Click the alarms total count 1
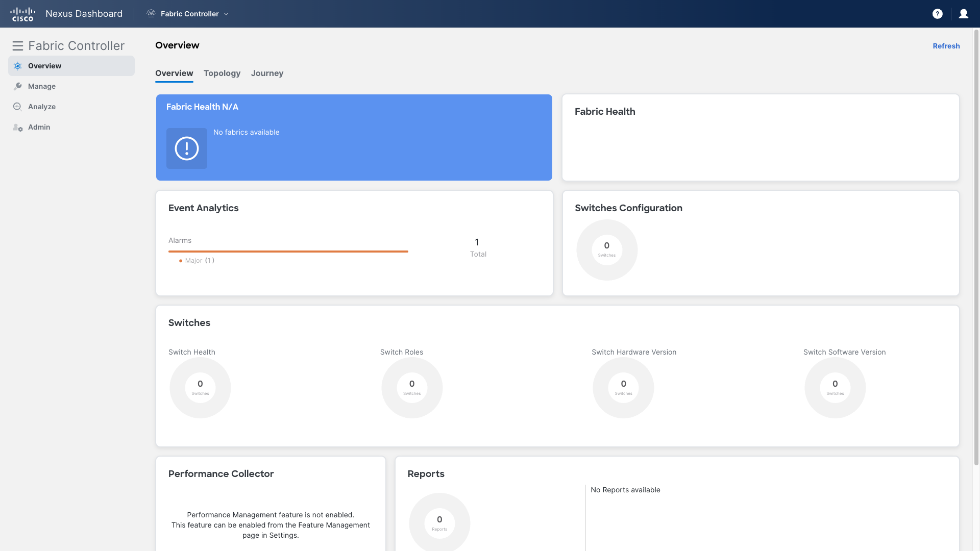This screenshot has width=980, height=551. tap(477, 242)
